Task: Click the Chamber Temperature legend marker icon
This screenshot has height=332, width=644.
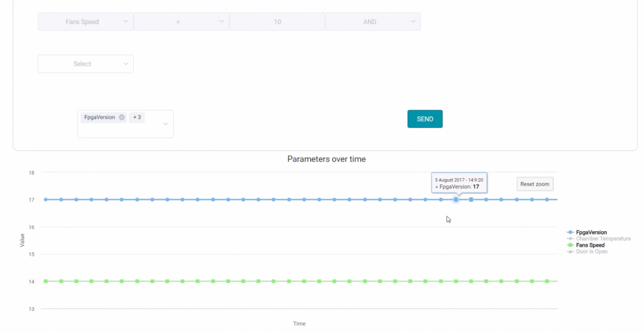Action: [570, 239]
